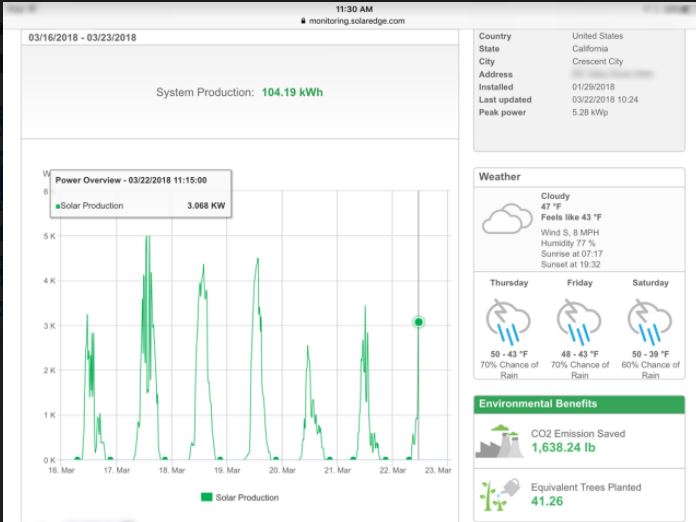The height and width of the screenshot is (522, 696).
Task: Open the 03/16/2018 - 03/23/2018 date range
Action: (x=83, y=38)
